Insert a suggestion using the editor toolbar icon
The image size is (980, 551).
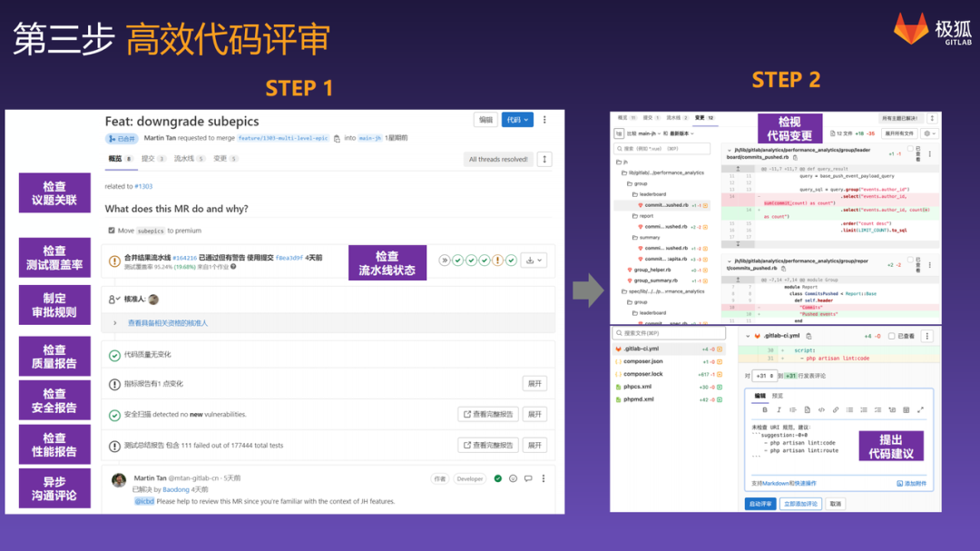point(807,410)
